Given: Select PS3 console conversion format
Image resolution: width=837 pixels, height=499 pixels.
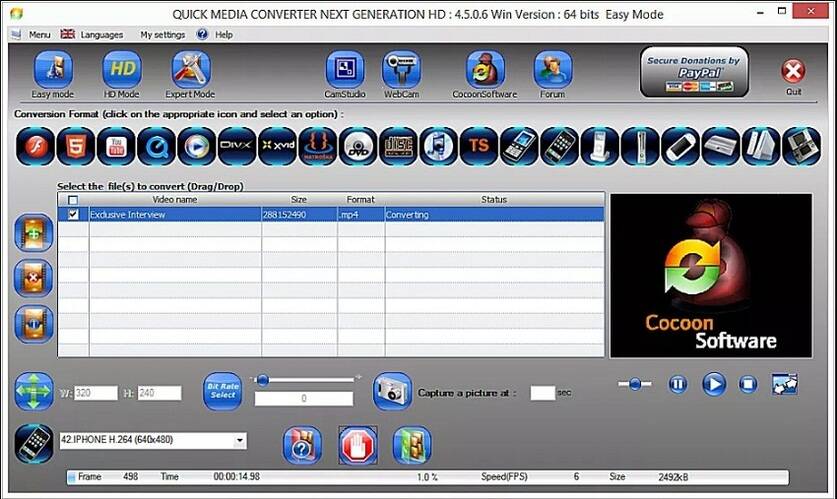Looking at the screenshot, I should pos(720,146).
